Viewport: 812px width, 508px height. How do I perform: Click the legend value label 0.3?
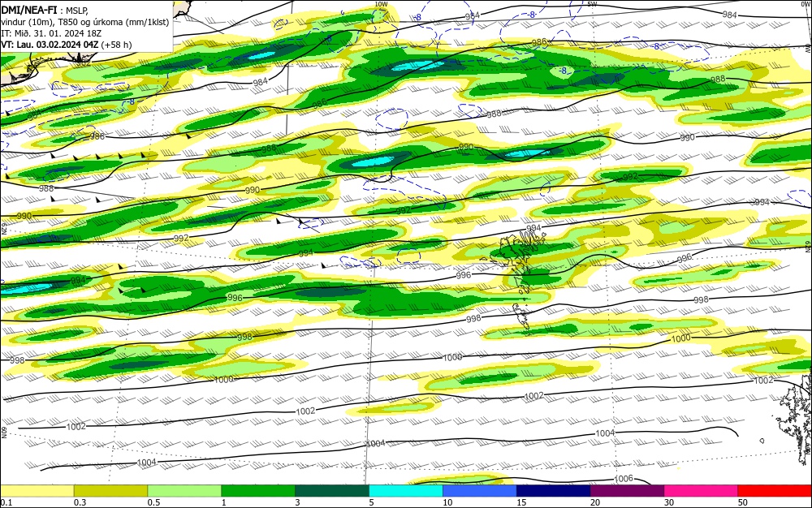pos(80,502)
